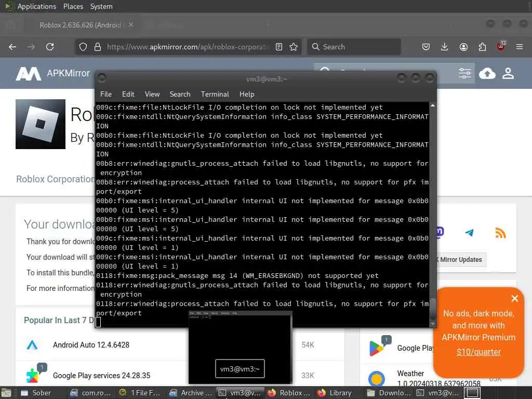The width and height of the screenshot is (532, 399).
Task: Open Android Auto 12.4.6428 link
Action: (x=91, y=345)
